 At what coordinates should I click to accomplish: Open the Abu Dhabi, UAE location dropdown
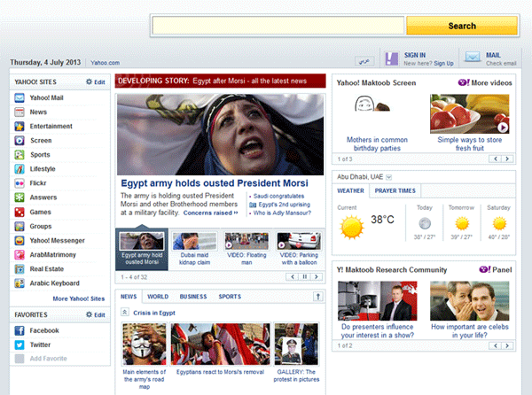pyautogui.click(x=389, y=177)
